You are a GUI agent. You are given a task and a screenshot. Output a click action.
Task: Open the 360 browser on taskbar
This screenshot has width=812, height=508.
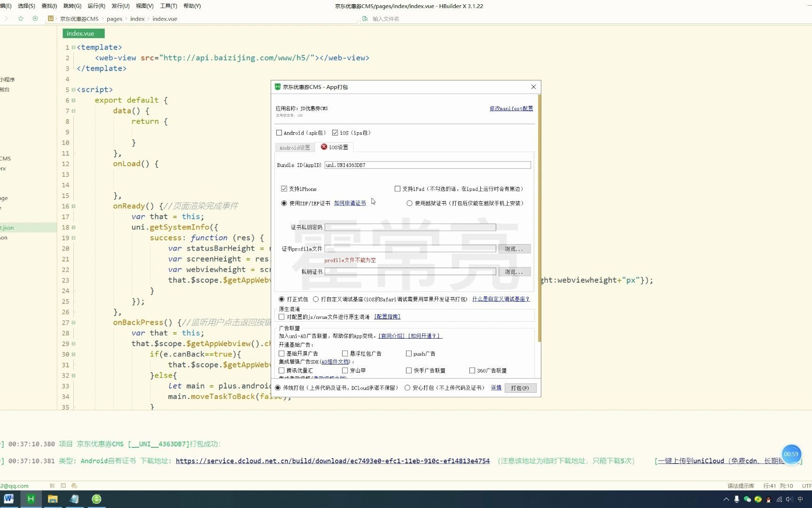point(96,499)
